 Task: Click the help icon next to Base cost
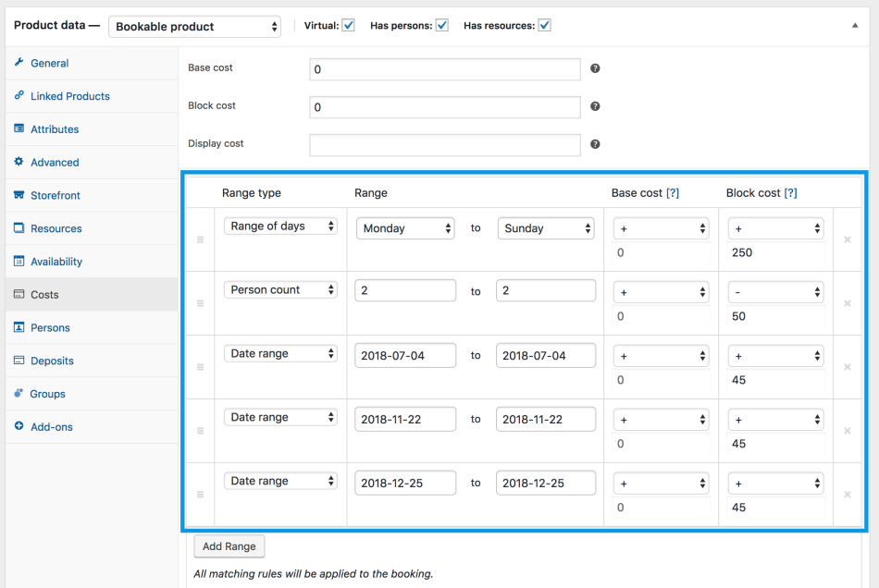coord(595,68)
